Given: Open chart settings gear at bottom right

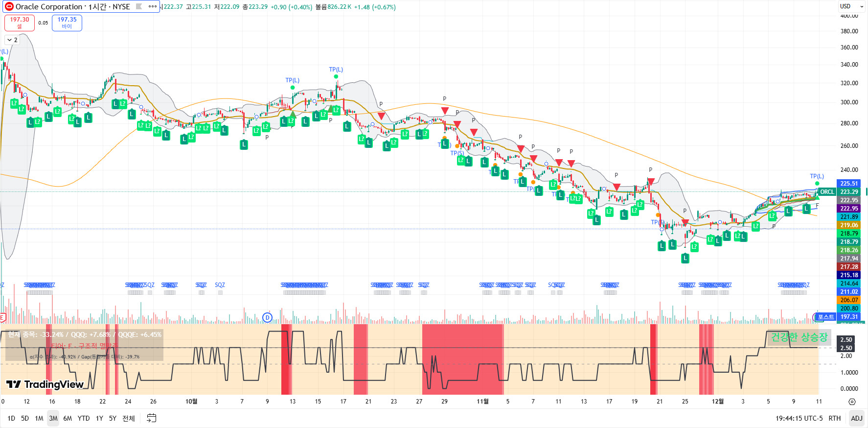Looking at the screenshot, I should tap(852, 402).
